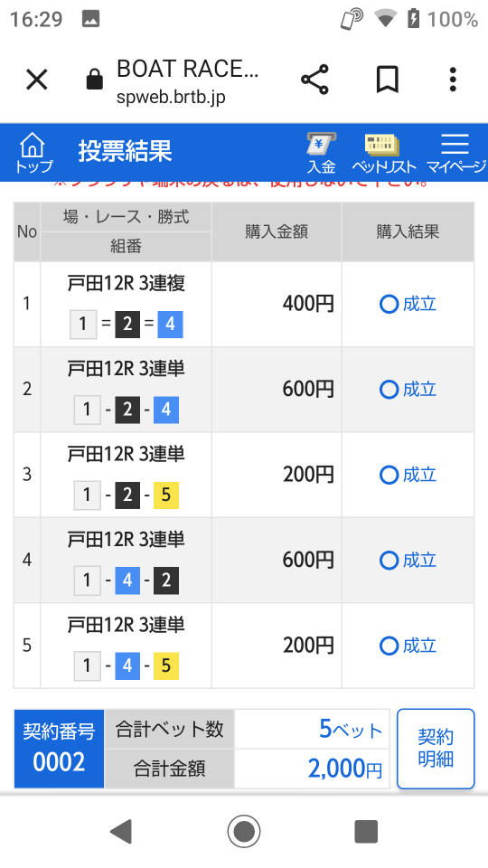The height and width of the screenshot is (868, 488).
Task: Tap the トップ home icon
Action: point(33,153)
